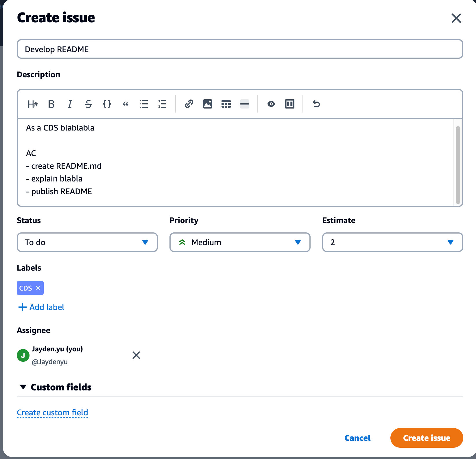
Task: Insert a table into the description
Action: pos(226,104)
